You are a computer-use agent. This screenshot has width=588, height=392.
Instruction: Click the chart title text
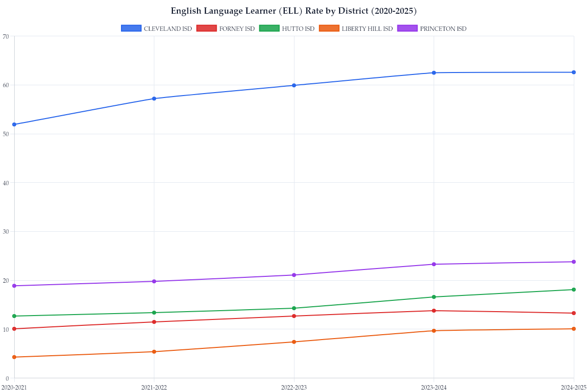294,11
